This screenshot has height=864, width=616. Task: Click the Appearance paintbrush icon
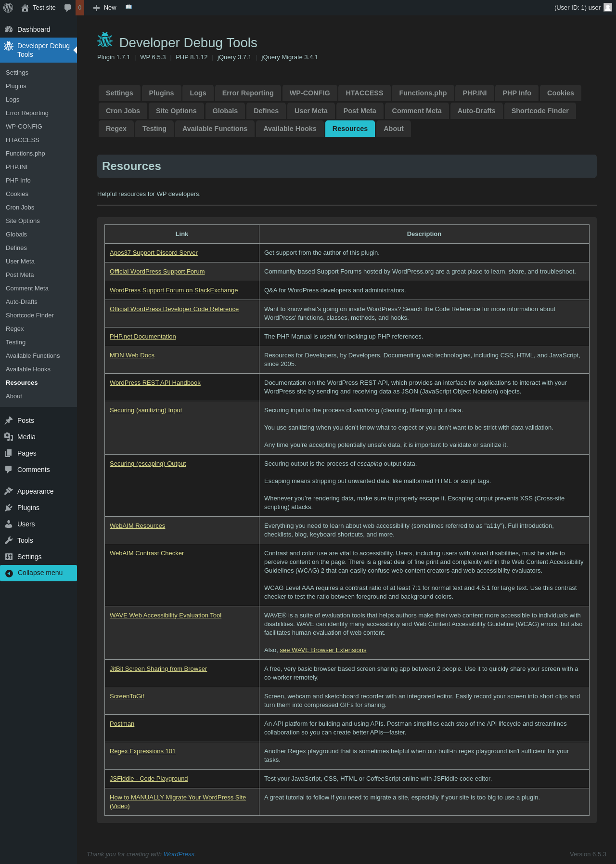pyautogui.click(x=9, y=491)
